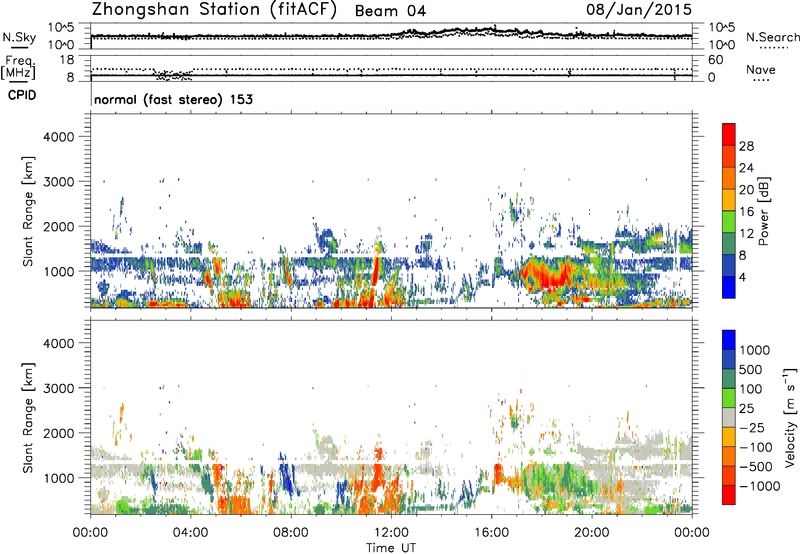Click the Power [dB] colorbar label
This screenshot has width=800, height=554.
(x=763, y=211)
